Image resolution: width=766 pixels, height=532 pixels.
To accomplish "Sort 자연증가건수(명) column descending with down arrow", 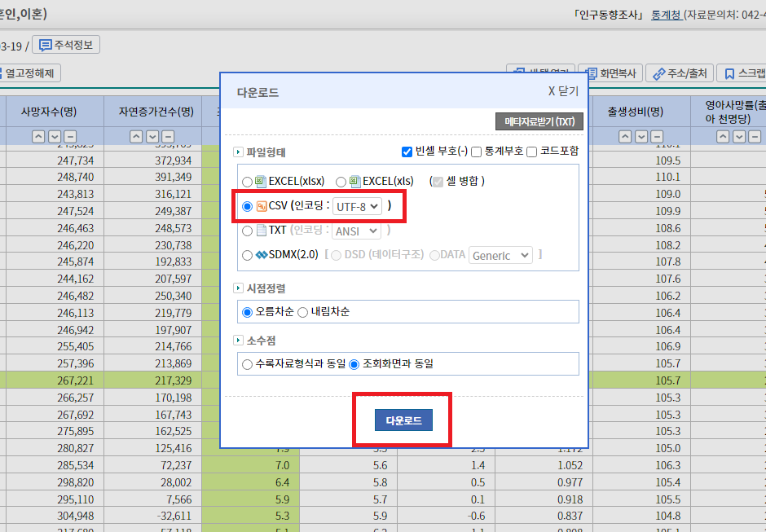I will (152, 137).
